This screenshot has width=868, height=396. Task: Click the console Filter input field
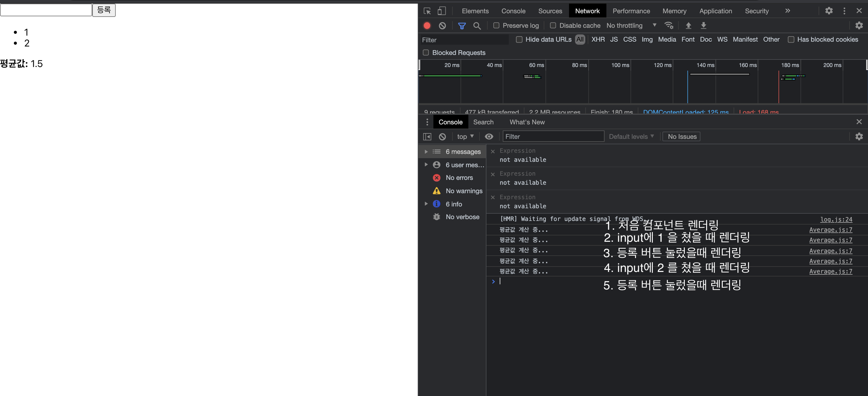point(553,137)
